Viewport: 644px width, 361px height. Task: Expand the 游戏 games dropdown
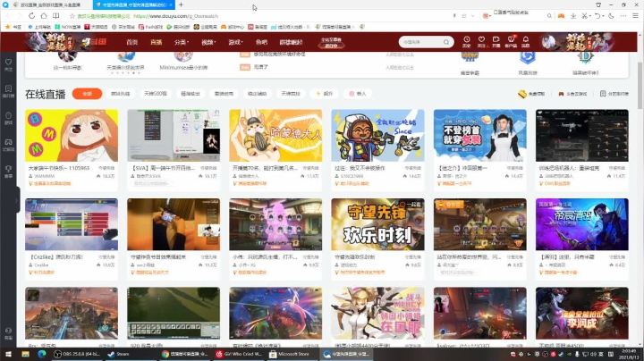236,42
